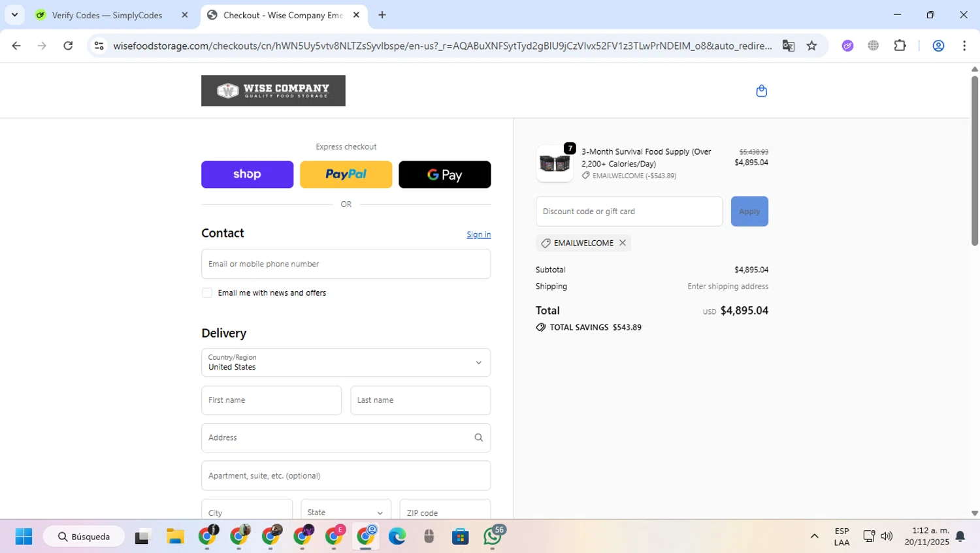
Task: Pay with Shop Pay button
Action: click(x=247, y=174)
